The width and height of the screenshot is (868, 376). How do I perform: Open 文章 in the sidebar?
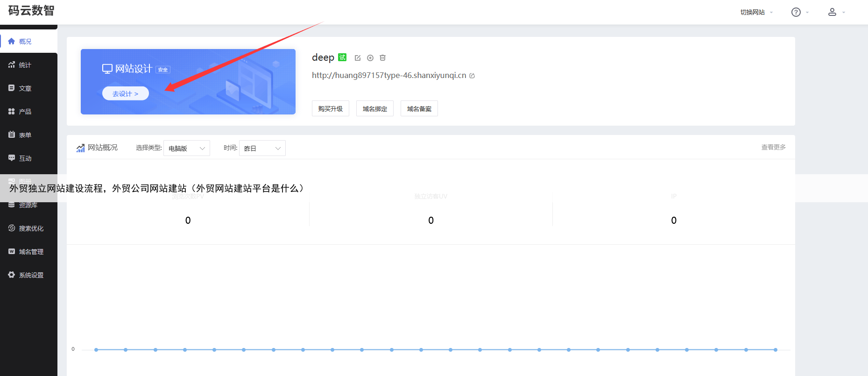[x=25, y=88]
